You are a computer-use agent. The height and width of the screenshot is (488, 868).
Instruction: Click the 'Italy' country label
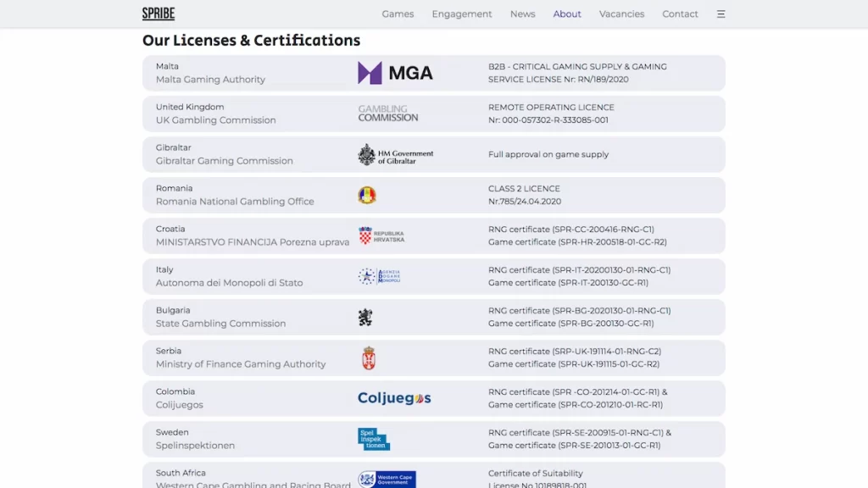(x=164, y=269)
